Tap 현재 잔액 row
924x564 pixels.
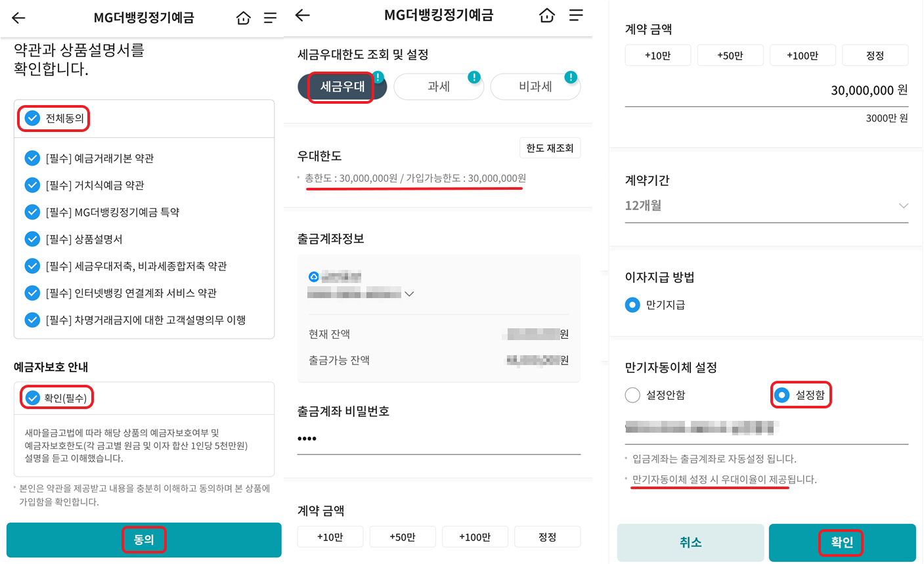[x=439, y=334]
